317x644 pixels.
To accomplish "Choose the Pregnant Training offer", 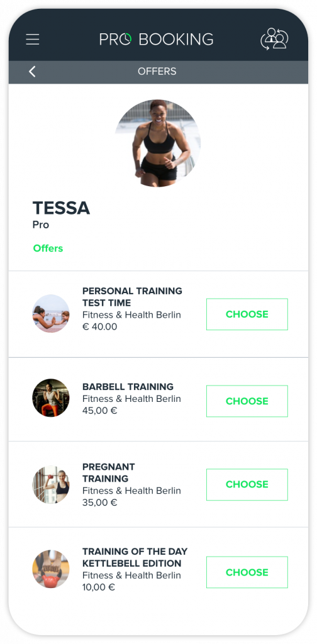I will [x=247, y=485].
